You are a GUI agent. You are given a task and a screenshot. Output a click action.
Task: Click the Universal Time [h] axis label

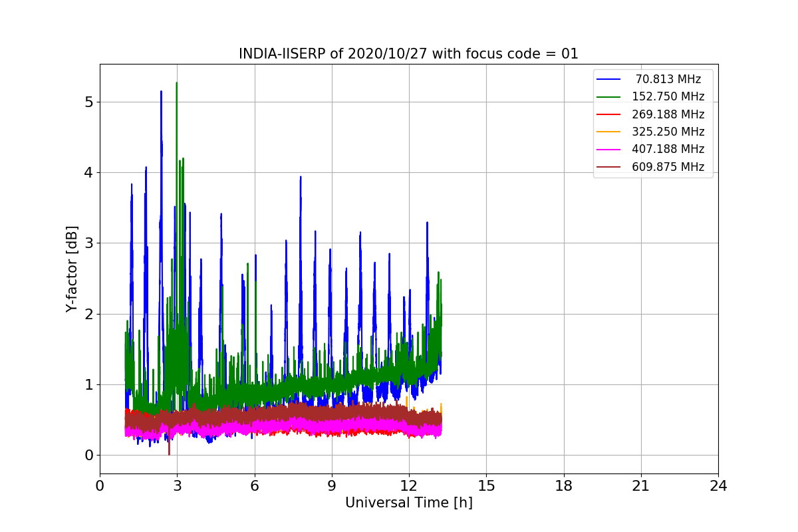tap(409, 503)
